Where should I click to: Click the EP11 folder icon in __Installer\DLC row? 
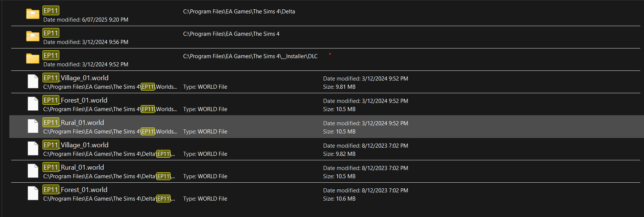33,59
